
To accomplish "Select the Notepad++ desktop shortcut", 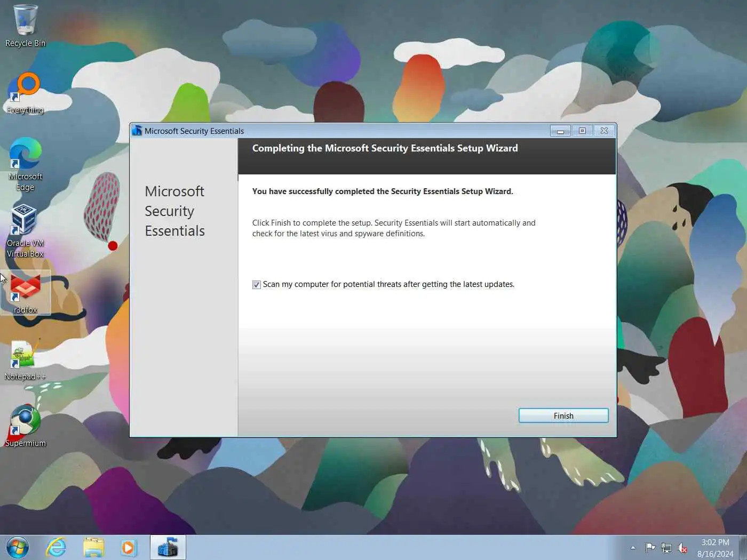I will coord(25,360).
